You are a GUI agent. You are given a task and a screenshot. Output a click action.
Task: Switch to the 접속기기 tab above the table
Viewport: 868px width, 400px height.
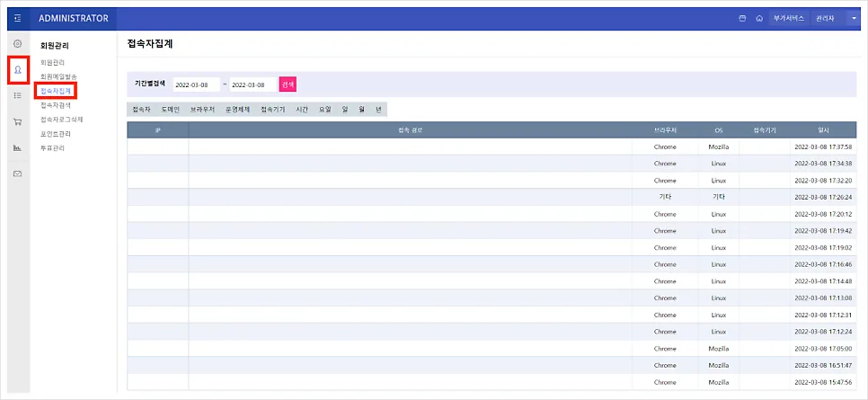coord(273,110)
